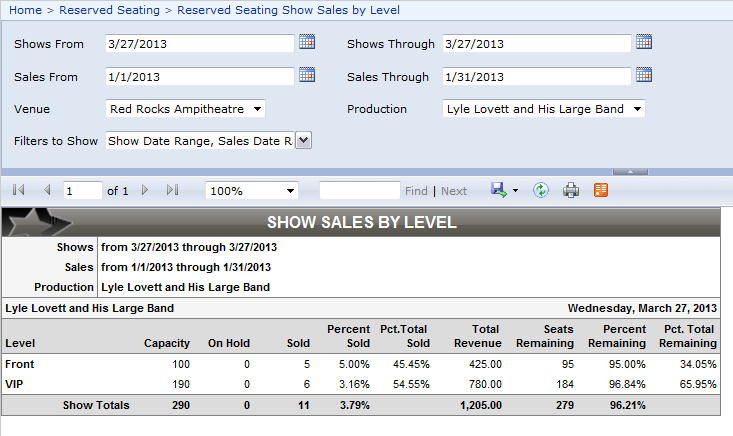
Task: Open the Shows From calendar picker
Action: coord(307,42)
